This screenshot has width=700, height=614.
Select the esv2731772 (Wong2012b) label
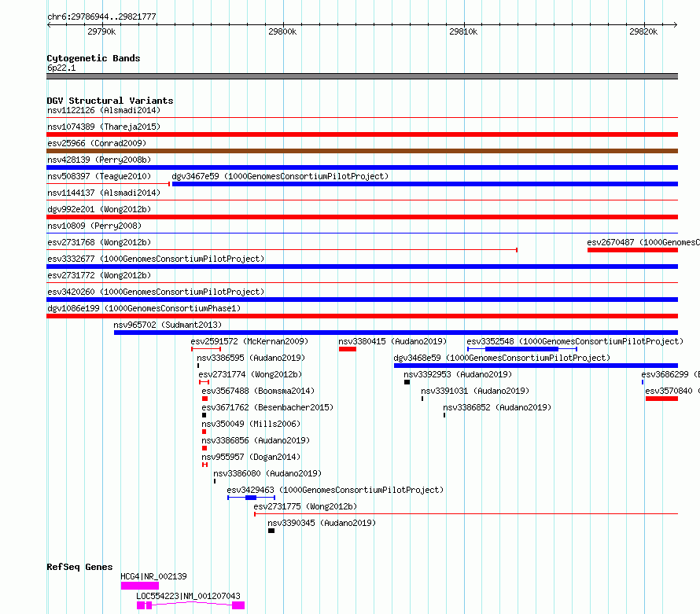pyautogui.click(x=99, y=275)
